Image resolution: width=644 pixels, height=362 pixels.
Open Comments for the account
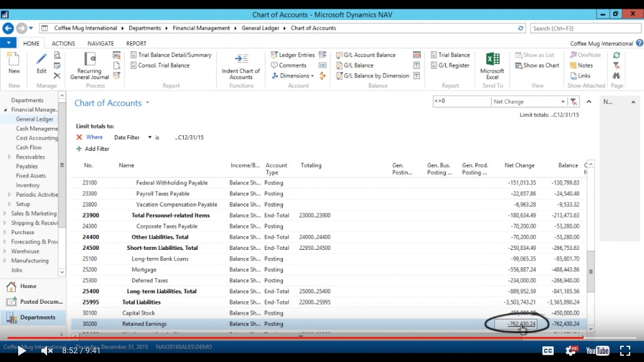[288, 65]
